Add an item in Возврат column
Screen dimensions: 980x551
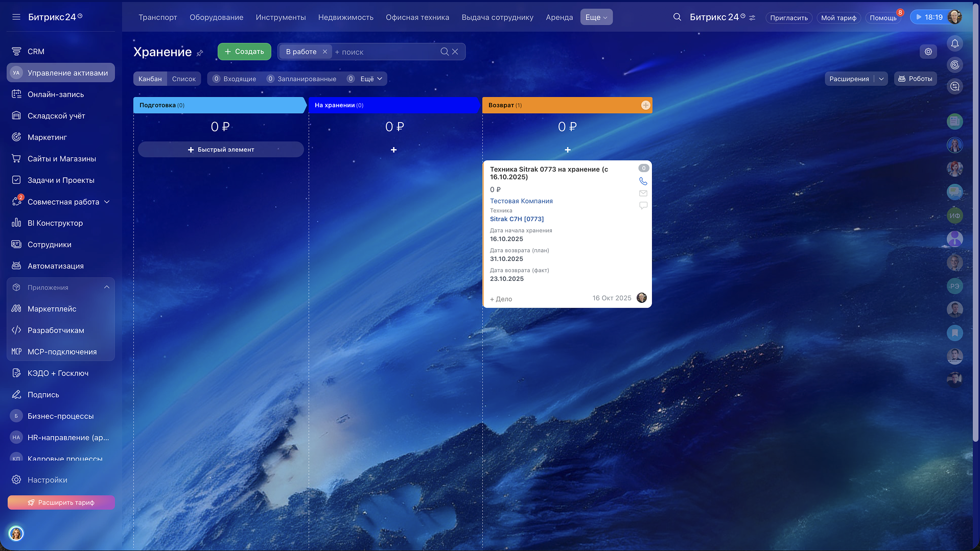(568, 150)
